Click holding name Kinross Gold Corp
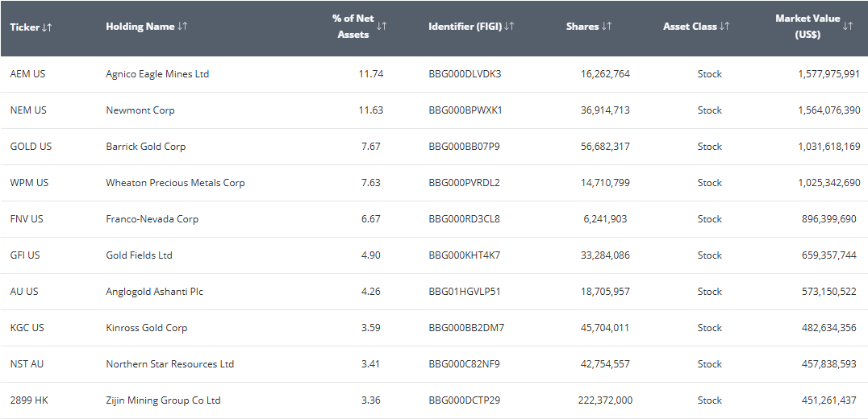The image size is (868, 419). [147, 328]
